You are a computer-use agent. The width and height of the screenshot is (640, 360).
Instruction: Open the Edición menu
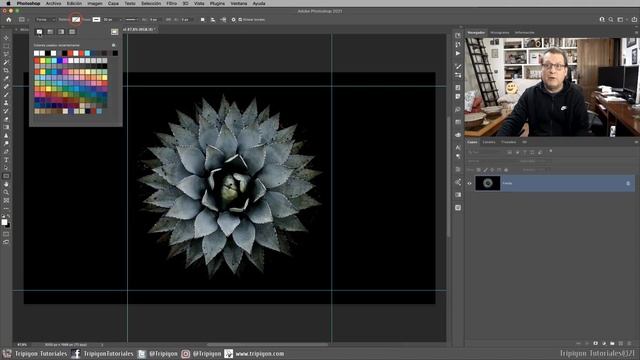click(x=74, y=3)
